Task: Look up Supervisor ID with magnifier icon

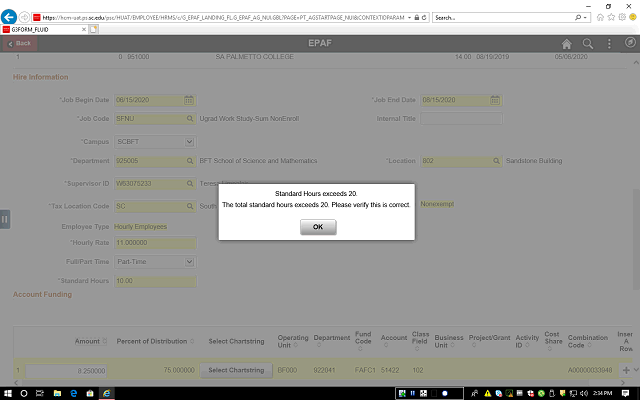Action: [190, 184]
